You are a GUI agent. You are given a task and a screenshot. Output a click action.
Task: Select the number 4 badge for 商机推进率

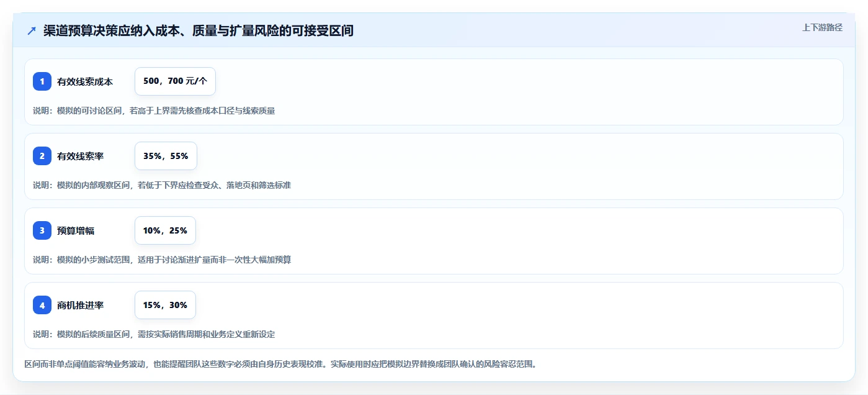click(x=42, y=305)
